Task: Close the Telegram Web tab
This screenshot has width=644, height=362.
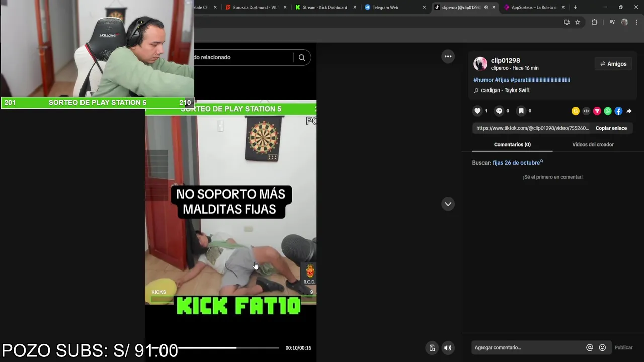Action: 424,7
